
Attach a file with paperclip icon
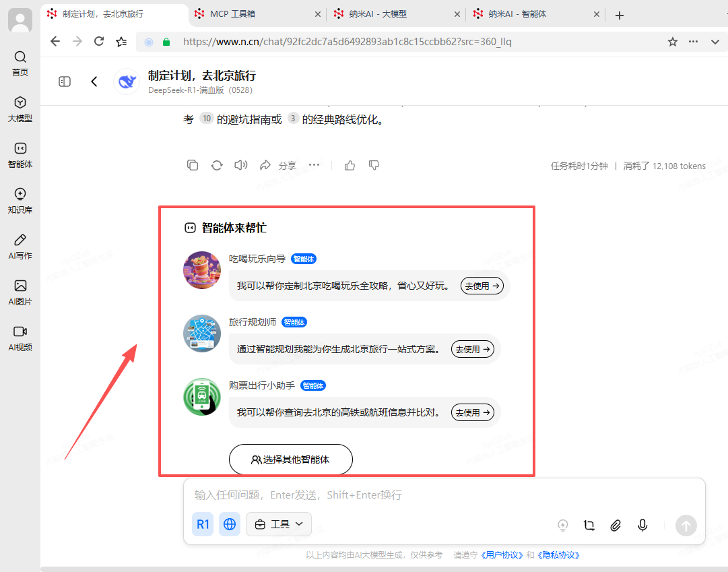pos(615,526)
